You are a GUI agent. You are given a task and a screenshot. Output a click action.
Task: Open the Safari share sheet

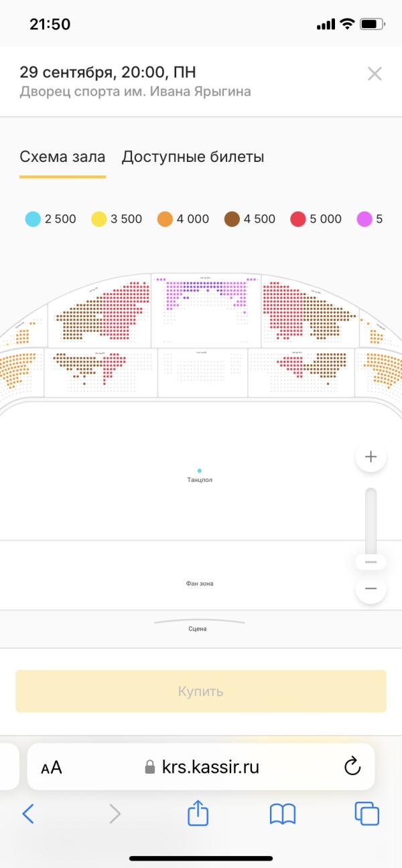pyautogui.click(x=198, y=814)
